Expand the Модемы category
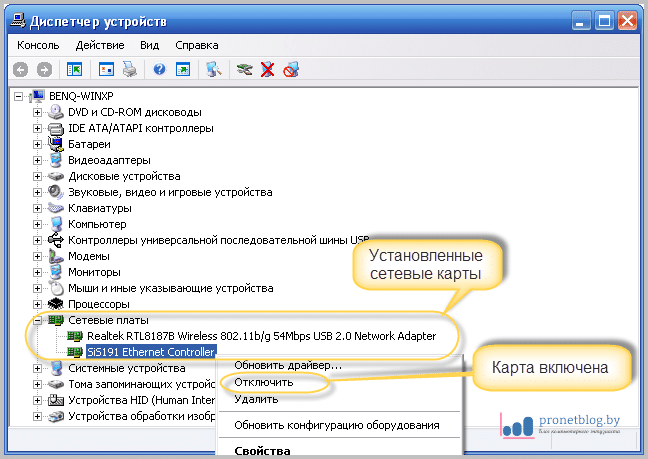Screen dimensions: 648x459 [x=38, y=256]
